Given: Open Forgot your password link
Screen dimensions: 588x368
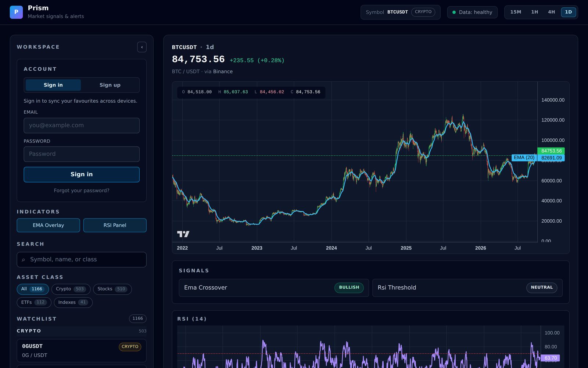Looking at the screenshot, I should click(x=82, y=191).
